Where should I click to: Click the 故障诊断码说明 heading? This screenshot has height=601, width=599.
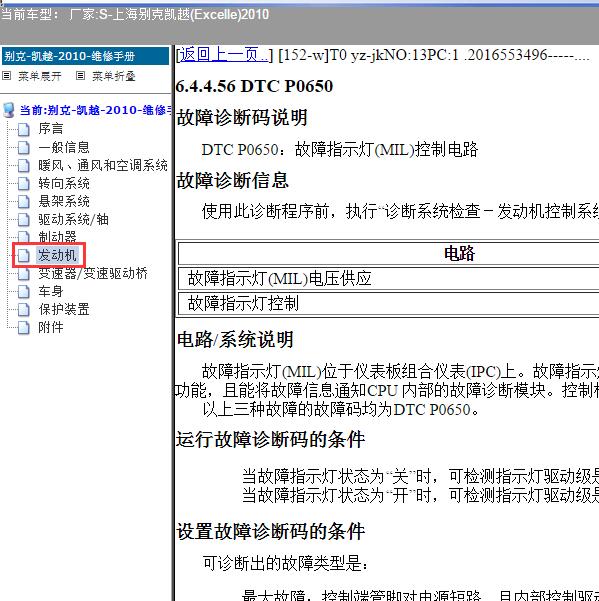[x=242, y=118]
